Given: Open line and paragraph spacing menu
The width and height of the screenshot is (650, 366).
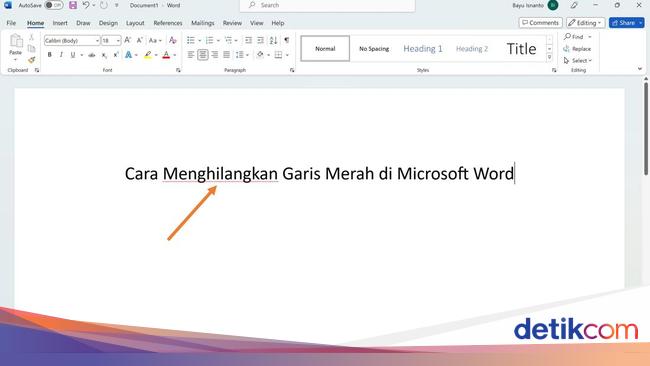Looking at the screenshot, I should click(242, 55).
